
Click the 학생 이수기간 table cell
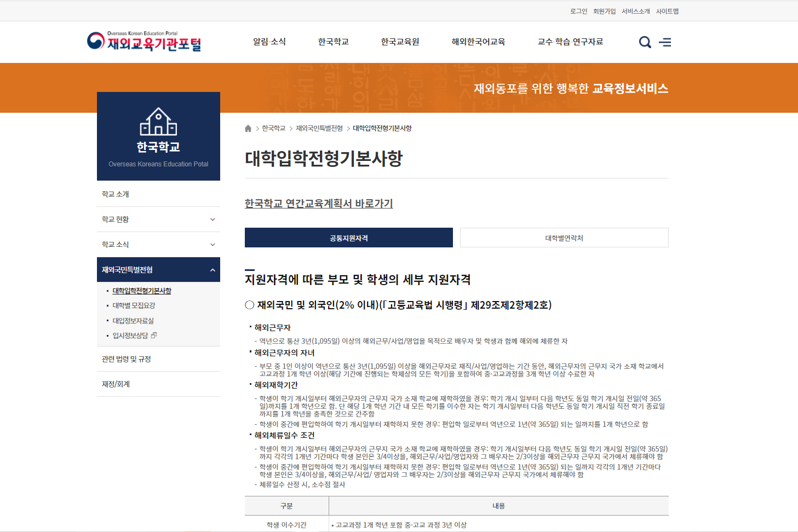(286, 525)
